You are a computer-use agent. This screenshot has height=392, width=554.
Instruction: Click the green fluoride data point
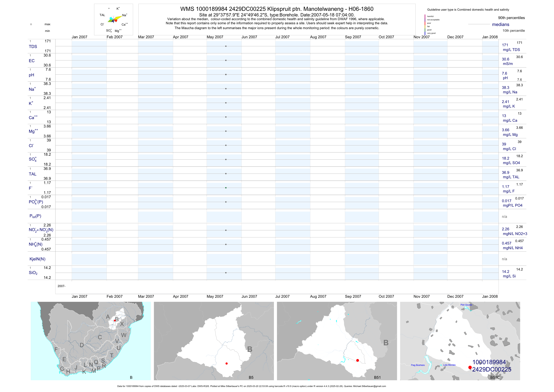(x=226, y=188)
